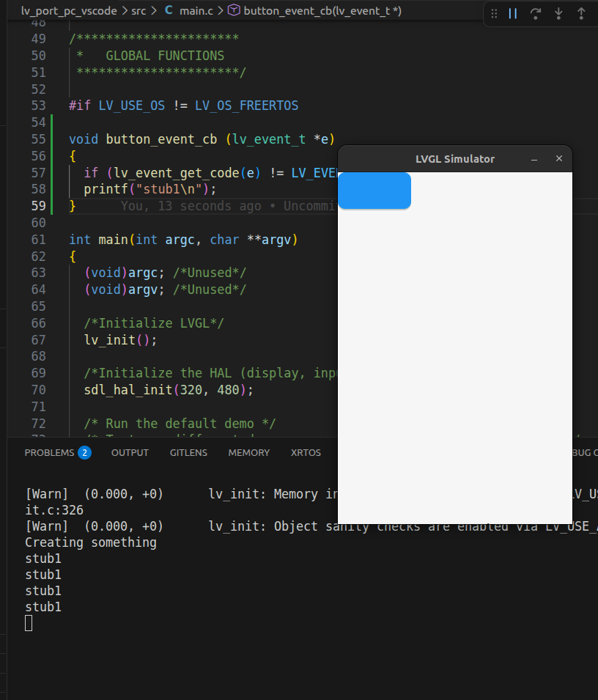Open the lv_port_pc_vscode breadcrumb folder
Image resolution: width=598 pixels, height=700 pixels.
69,10
